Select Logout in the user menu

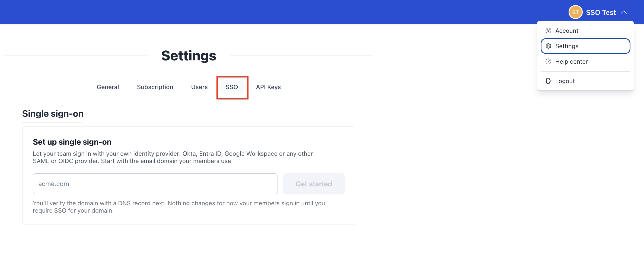(585, 81)
